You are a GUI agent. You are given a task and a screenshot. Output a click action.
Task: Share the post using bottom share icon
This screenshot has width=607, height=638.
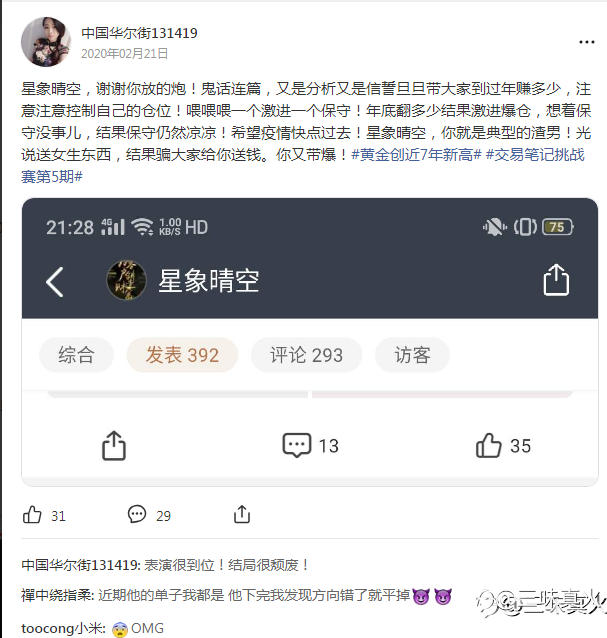pos(242,514)
